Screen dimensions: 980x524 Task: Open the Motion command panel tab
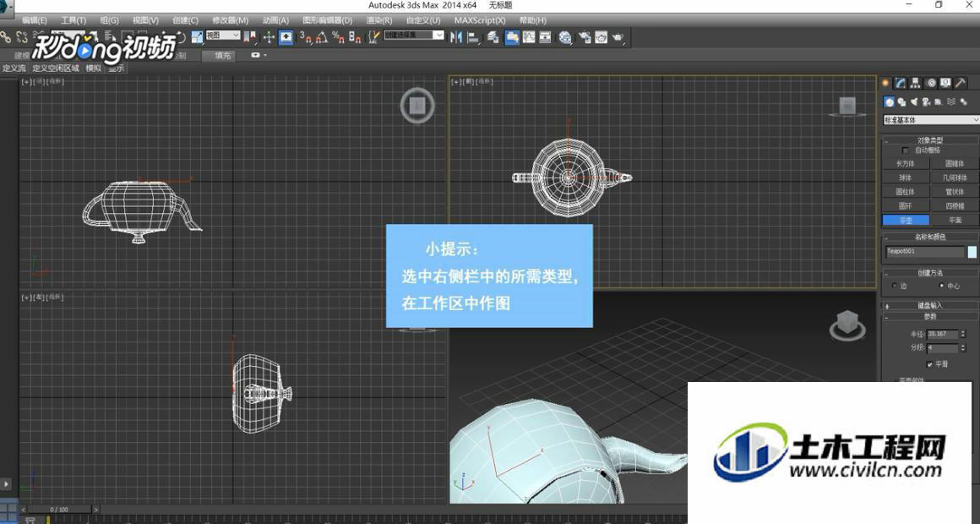click(x=931, y=83)
